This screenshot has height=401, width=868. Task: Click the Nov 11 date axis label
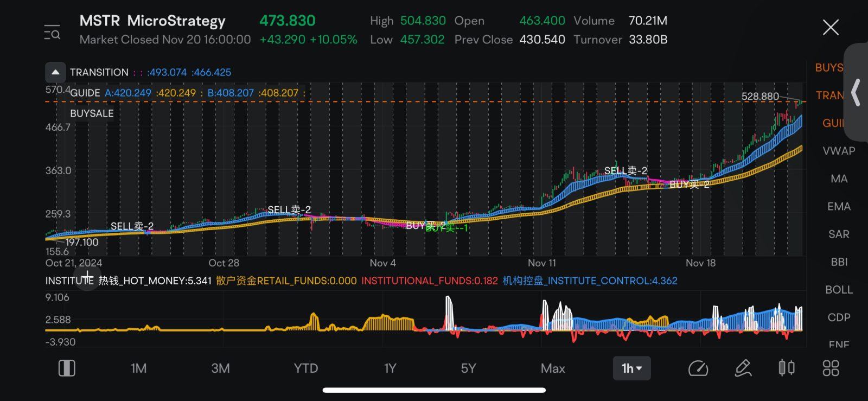pyautogui.click(x=542, y=263)
